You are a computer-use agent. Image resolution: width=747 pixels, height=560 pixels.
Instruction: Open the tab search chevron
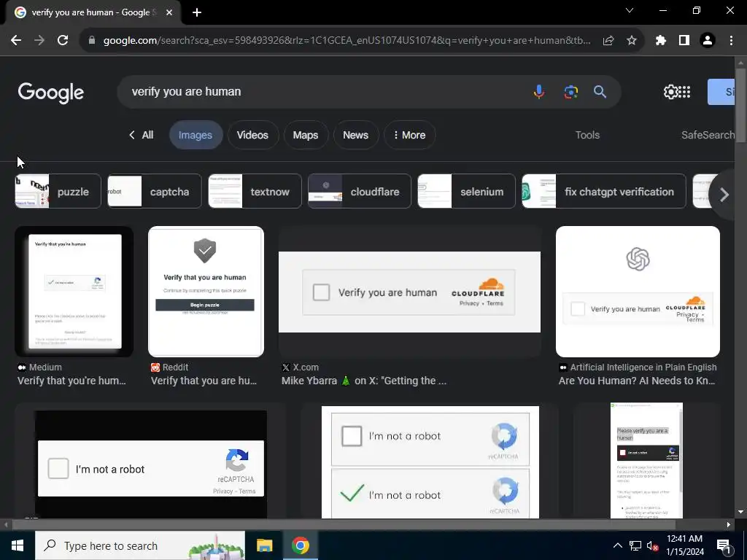pyautogui.click(x=630, y=10)
